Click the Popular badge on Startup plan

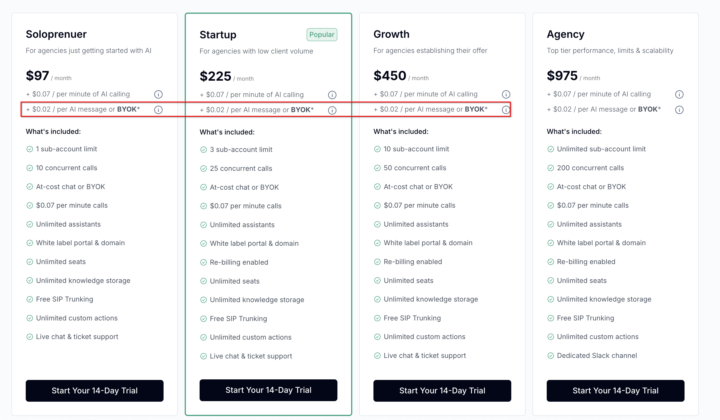pos(322,34)
